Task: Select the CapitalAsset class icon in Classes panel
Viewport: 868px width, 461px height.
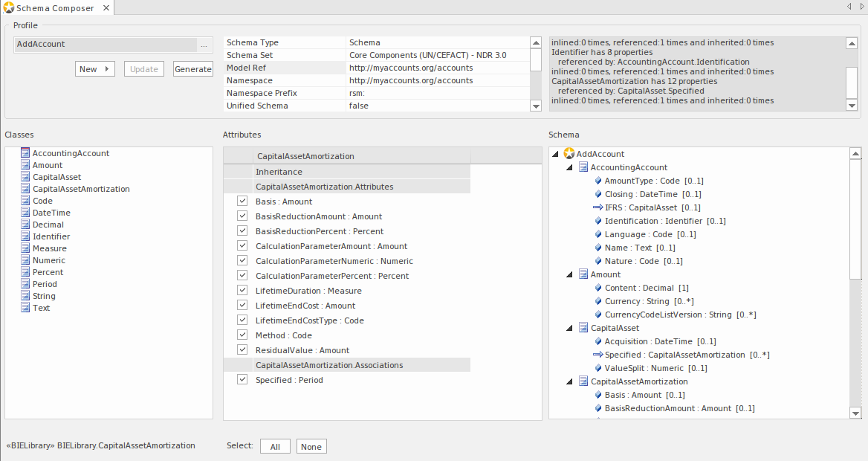Action: click(26, 177)
